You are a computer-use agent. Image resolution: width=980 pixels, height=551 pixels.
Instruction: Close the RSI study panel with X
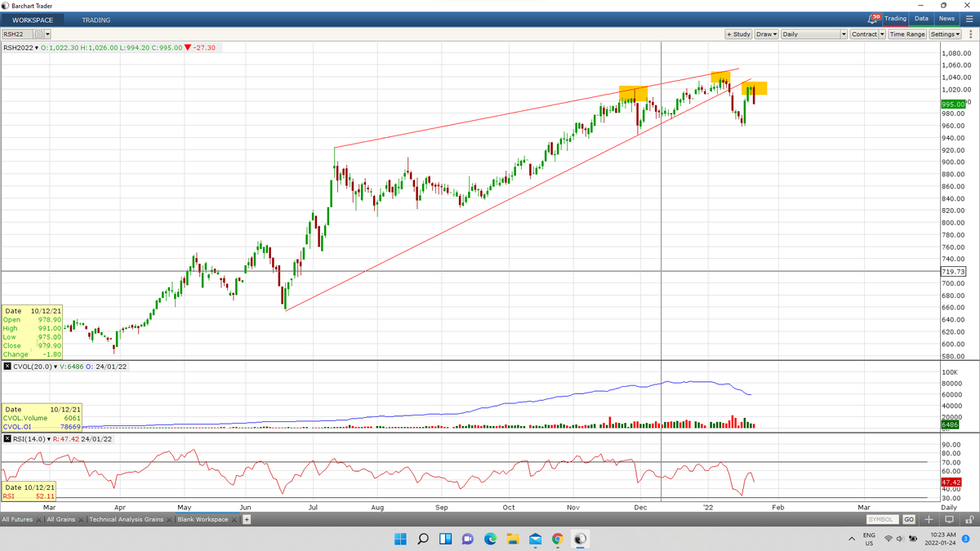point(7,438)
